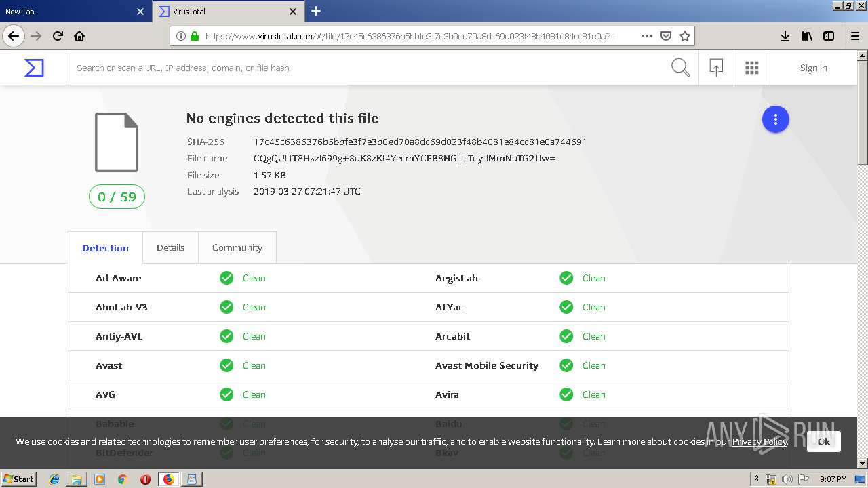Open Windows Explorer folder from the taskbar
The image size is (868, 488).
pyautogui.click(x=77, y=479)
